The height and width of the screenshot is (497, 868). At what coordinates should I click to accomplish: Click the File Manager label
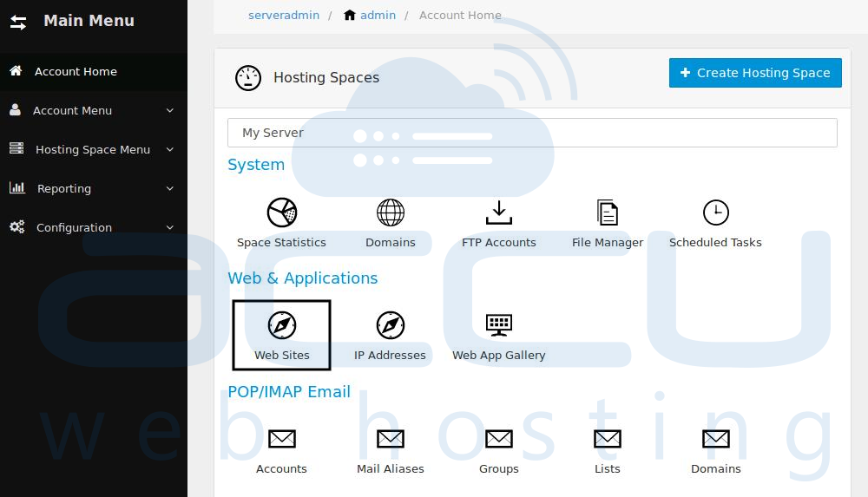click(608, 242)
